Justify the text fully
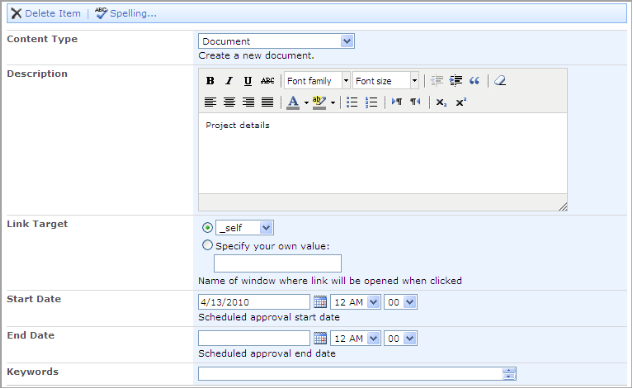Viewport: 633px width, 389px height. pos(267,102)
